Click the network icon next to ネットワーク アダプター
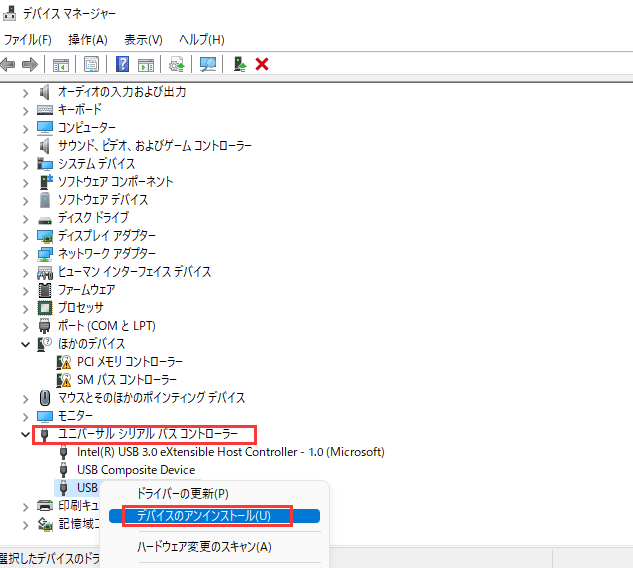 [45, 254]
